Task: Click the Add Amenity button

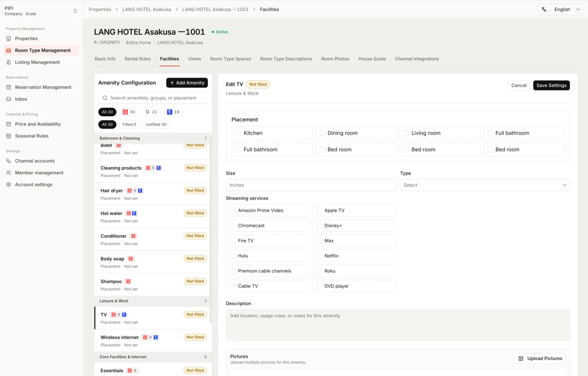Action: [187, 83]
